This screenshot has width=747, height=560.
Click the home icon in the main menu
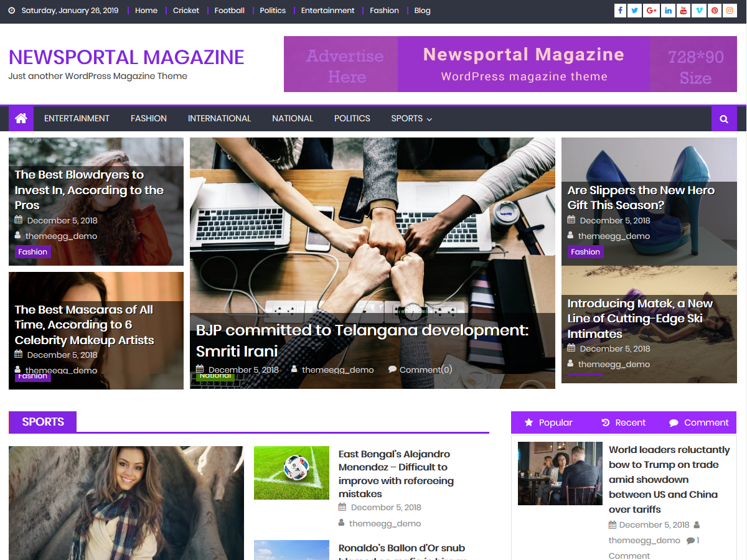21,118
